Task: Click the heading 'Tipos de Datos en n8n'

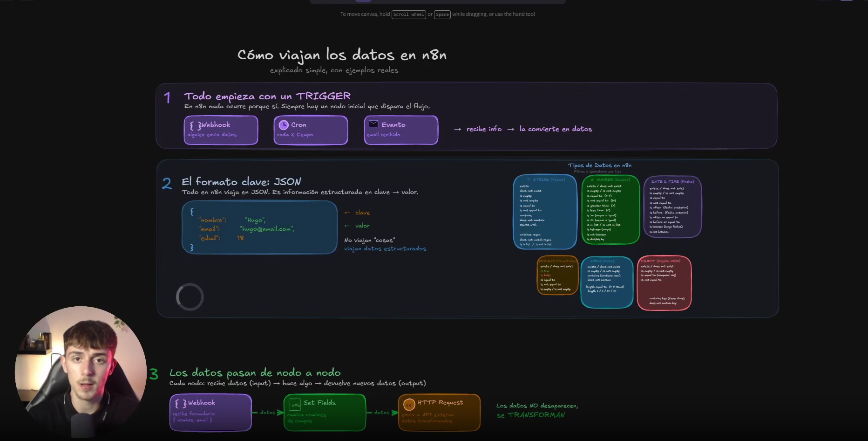Action: pos(599,165)
